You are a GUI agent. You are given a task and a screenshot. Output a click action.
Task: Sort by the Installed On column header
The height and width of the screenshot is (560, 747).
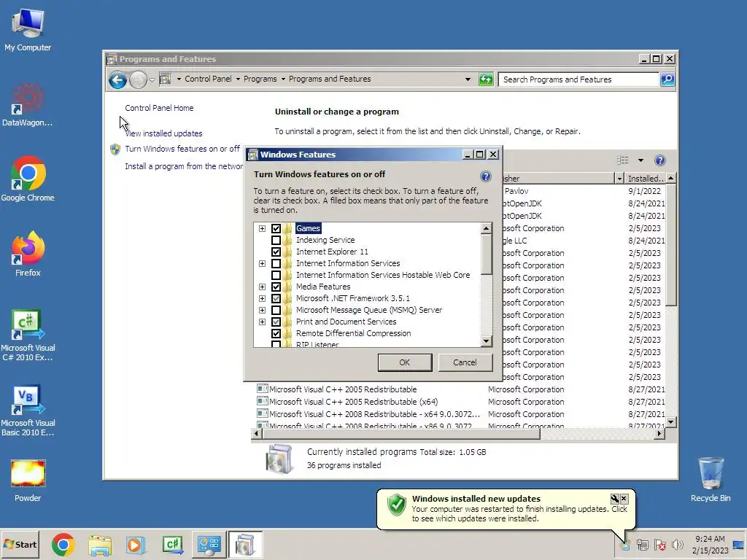(x=645, y=179)
